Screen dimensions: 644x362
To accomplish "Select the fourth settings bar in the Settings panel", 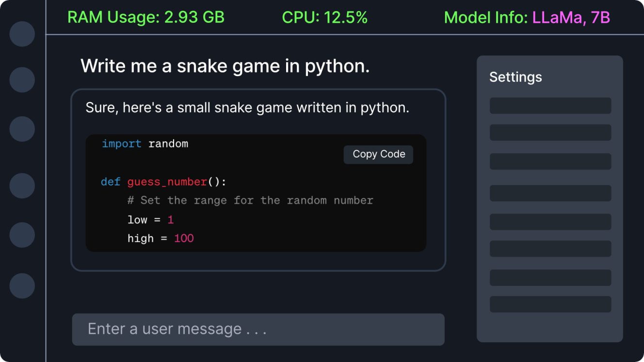I will pos(550,193).
